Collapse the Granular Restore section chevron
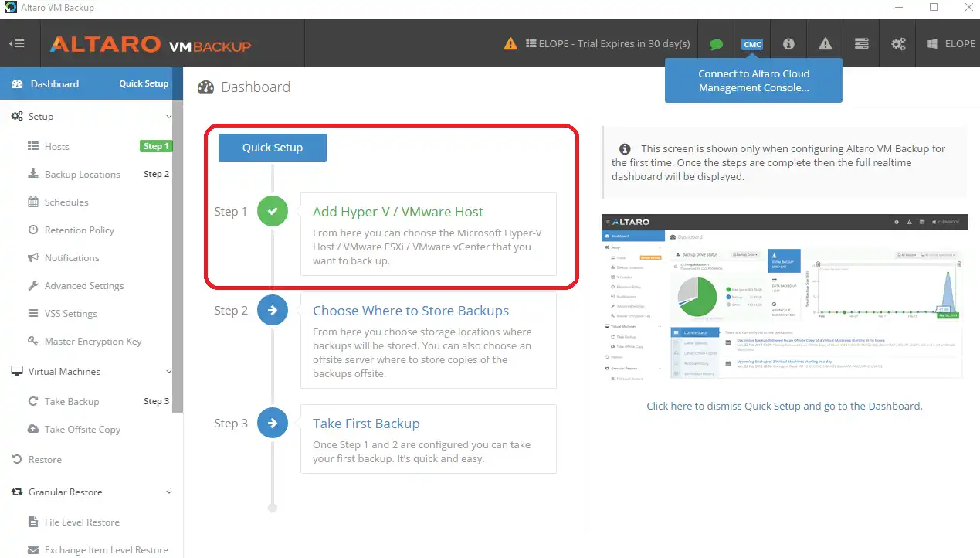Viewport: 980px width, 558px height. tap(169, 492)
